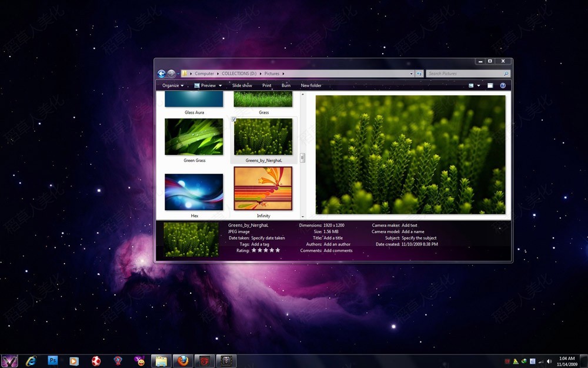The image size is (588, 368).
Task: Click the folder icon in the address bar
Action: [x=185, y=74]
